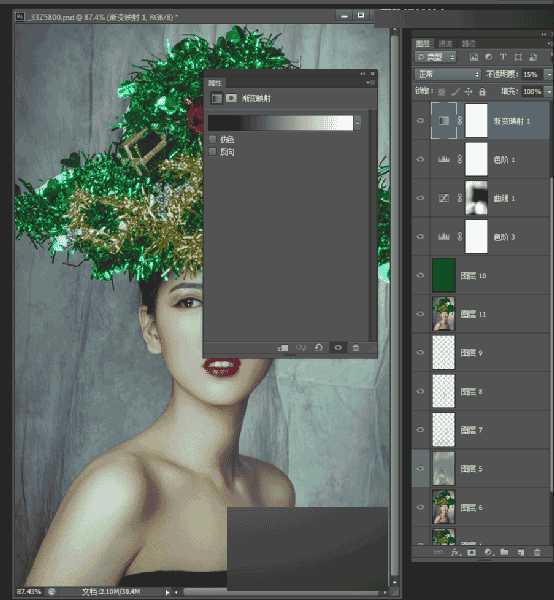Open the gradient bar in the Properties panel
Screen dimensions: 554x600
(280, 123)
